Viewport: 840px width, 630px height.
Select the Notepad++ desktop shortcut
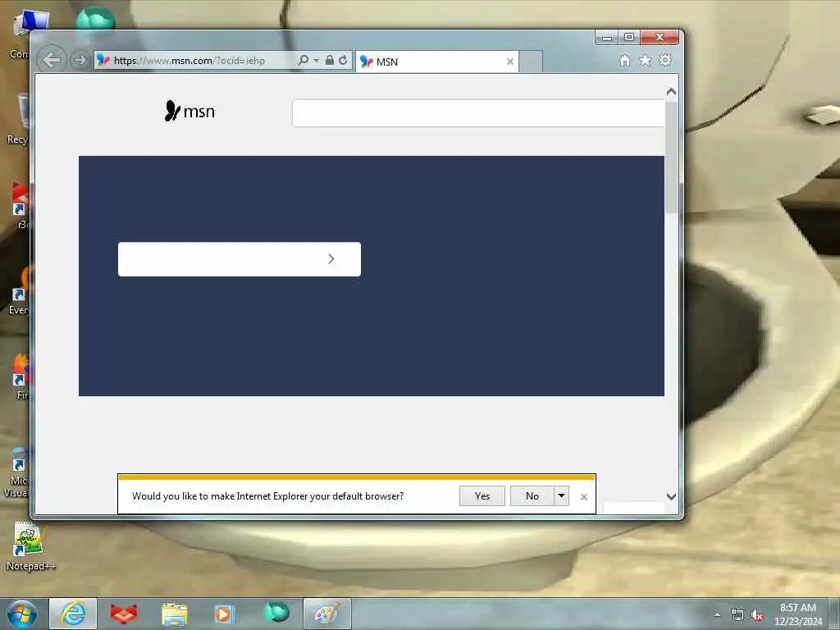(30, 547)
